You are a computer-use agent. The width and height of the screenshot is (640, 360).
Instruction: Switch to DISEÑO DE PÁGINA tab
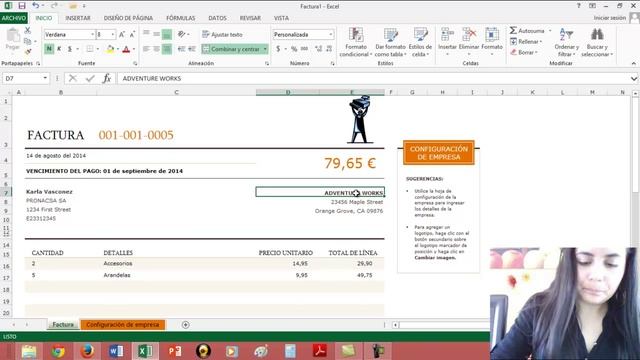128,18
